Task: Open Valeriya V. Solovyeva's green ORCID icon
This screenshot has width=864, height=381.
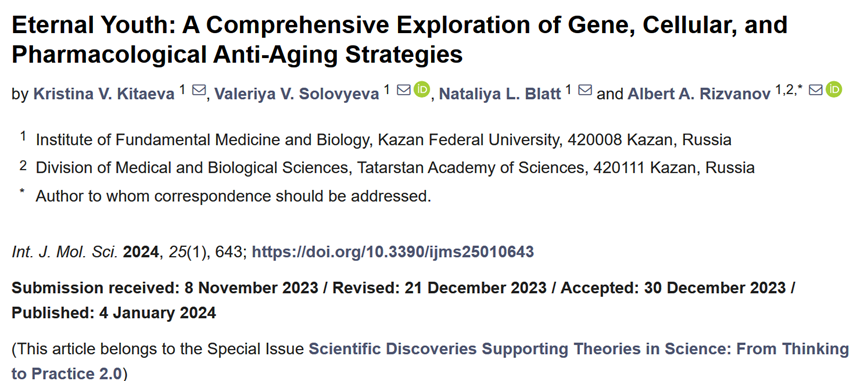Action: tap(422, 89)
